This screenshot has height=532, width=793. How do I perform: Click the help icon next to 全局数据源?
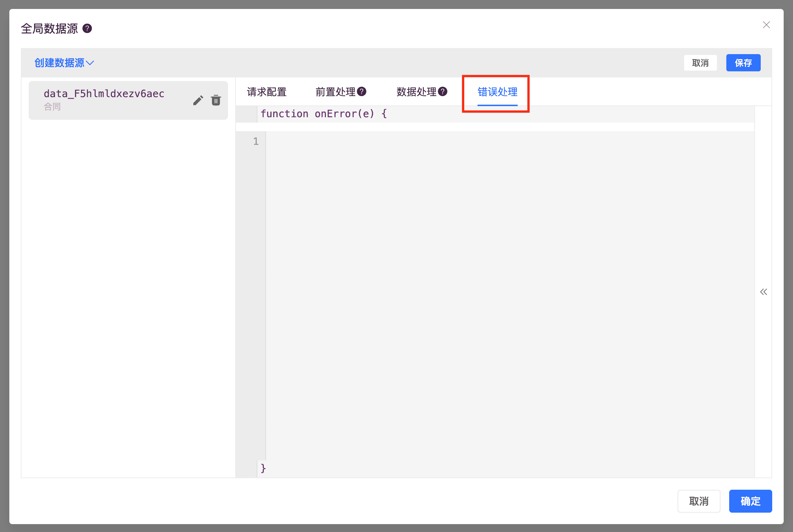tap(87, 28)
